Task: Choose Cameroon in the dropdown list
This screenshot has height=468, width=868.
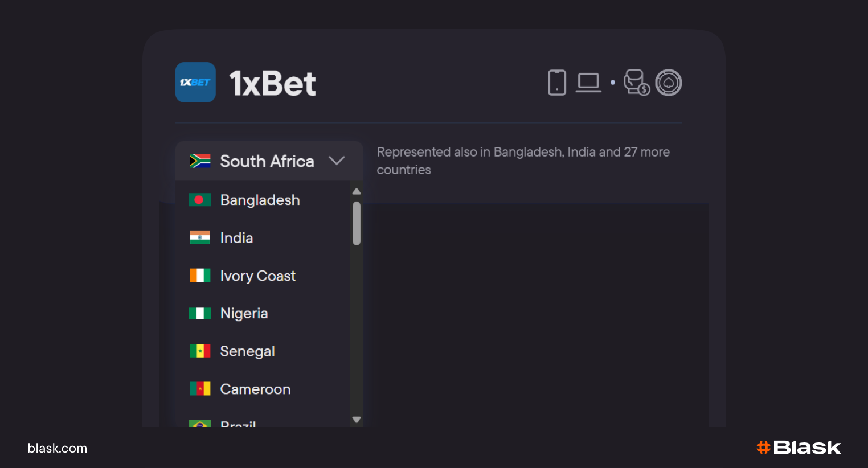Action: (x=255, y=389)
